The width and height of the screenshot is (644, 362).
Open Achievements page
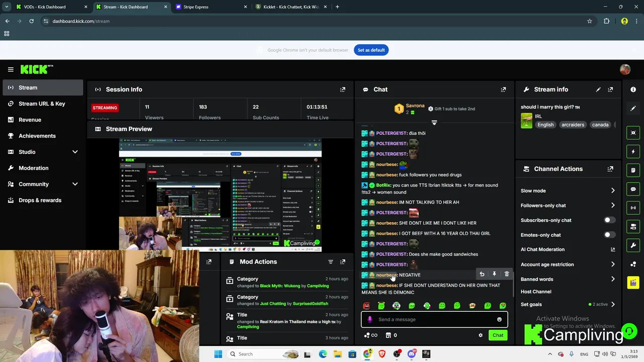tap(43, 136)
